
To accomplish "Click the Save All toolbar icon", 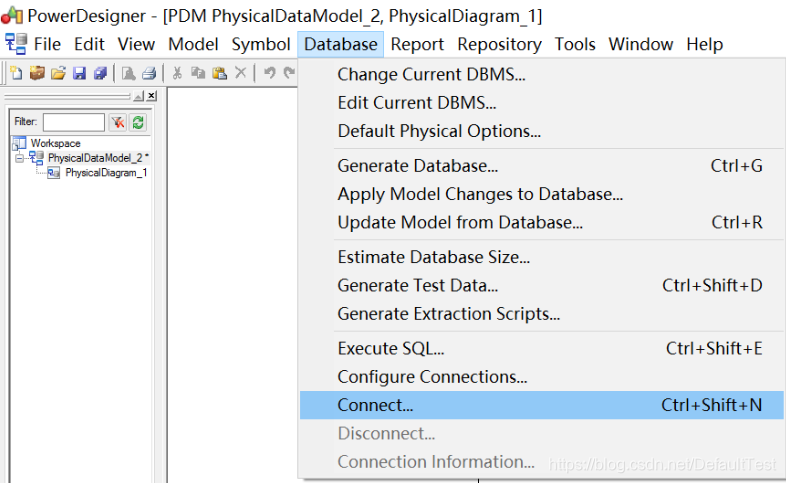I will coord(100,73).
